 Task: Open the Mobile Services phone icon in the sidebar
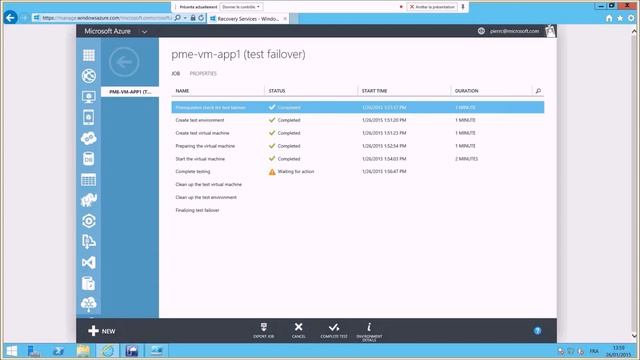click(89, 118)
